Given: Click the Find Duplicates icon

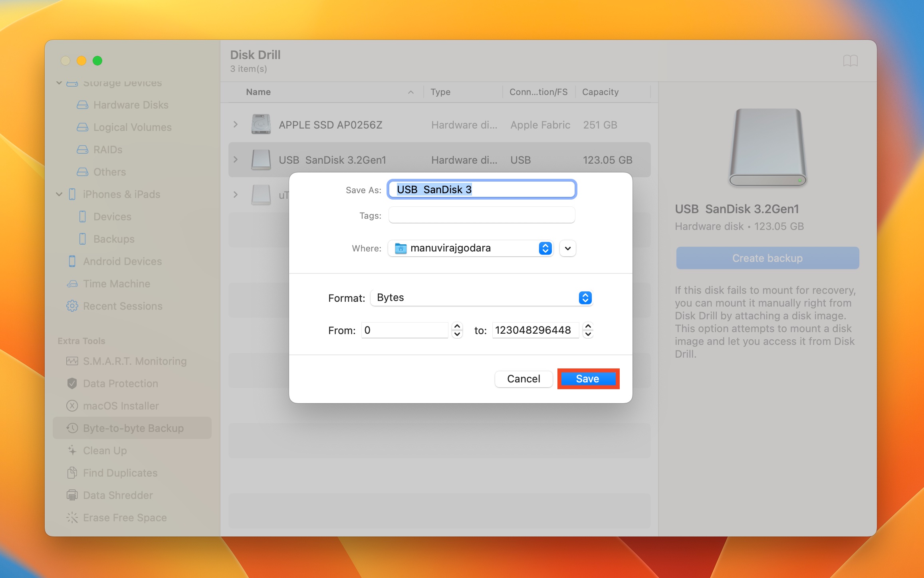Looking at the screenshot, I should [x=72, y=473].
